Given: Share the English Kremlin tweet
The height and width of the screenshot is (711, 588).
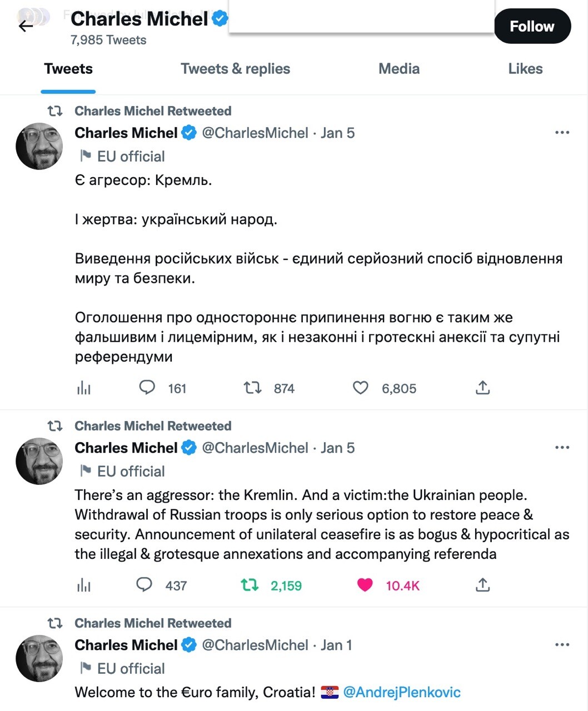Looking at the screenshot, I should (482, 585).
